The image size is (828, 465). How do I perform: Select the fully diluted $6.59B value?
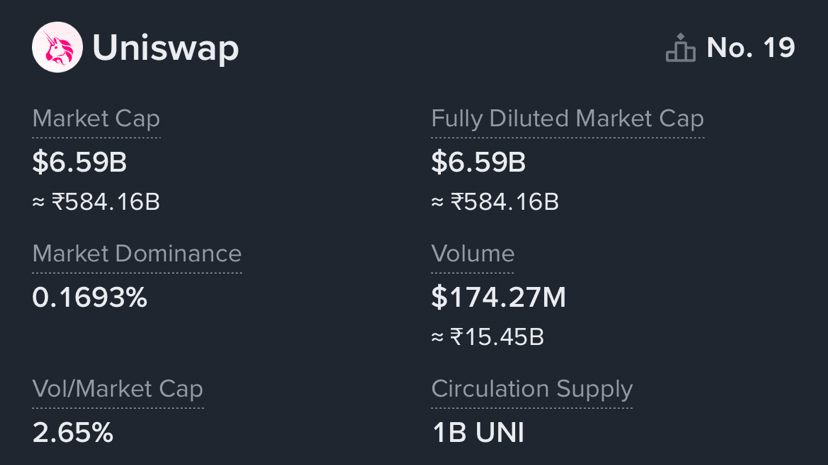pos(479,161)
